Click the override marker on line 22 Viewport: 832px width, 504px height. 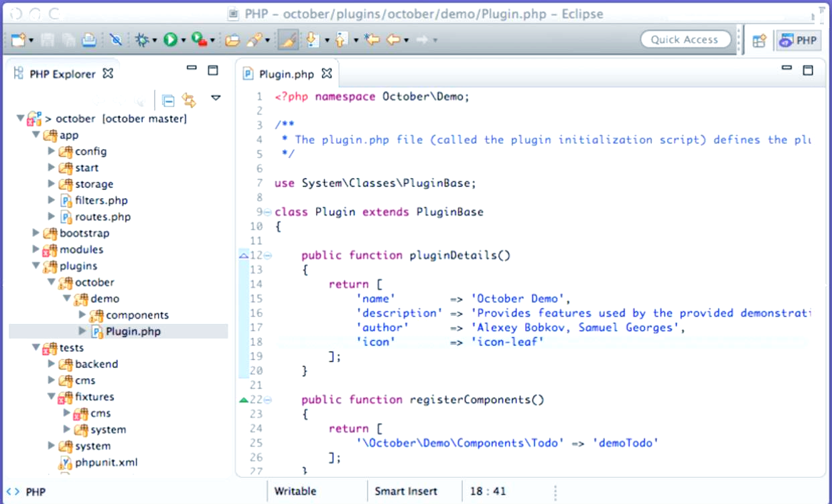[244, 400]
